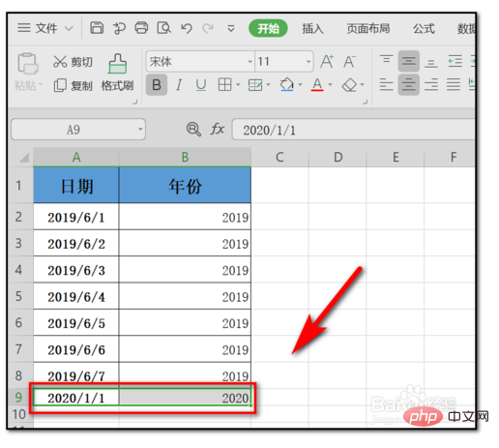The image size is (499, 448).
Task: Click the 复制 copy button
Action: pyautogui.click(x=73, y=85)
